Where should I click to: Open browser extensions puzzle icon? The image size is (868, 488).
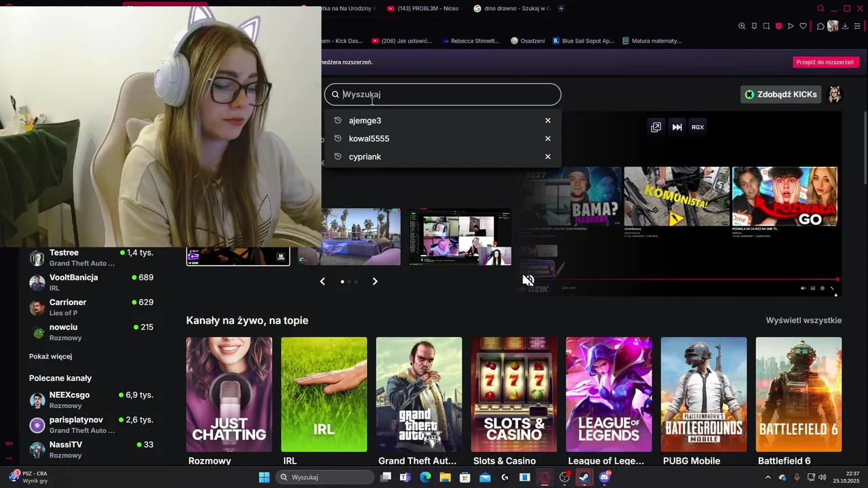coord(821,26)
